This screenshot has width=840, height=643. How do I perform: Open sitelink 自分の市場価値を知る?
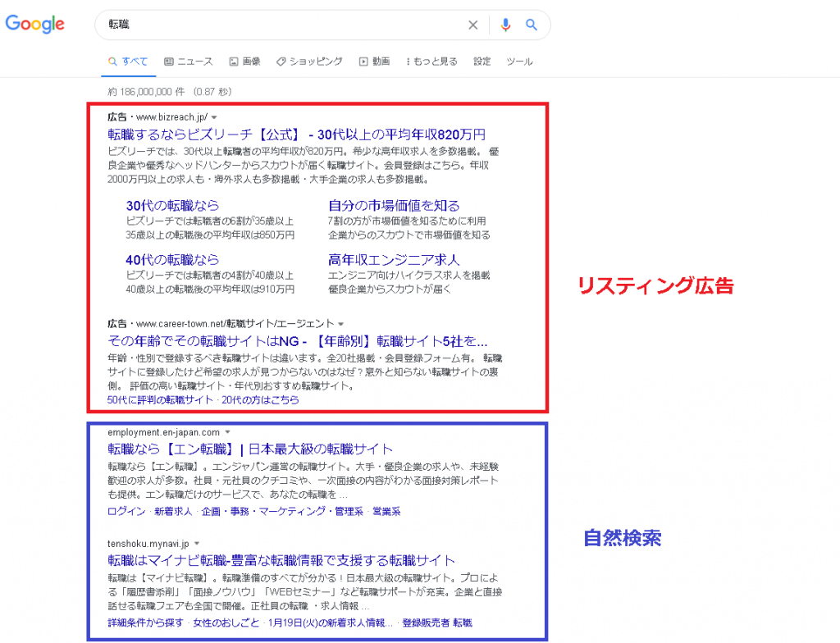[x=394, y=205]
